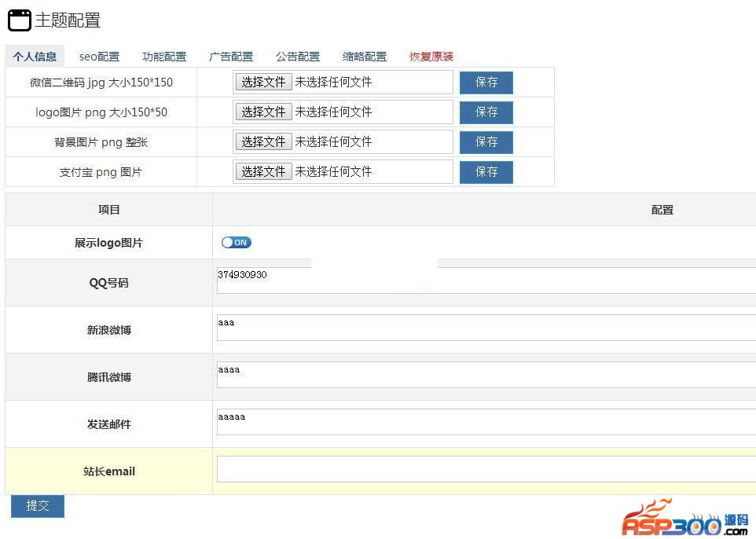Click the QQ号码 row label
This screenshot has width=756, height=539.
tap(109, 283)
